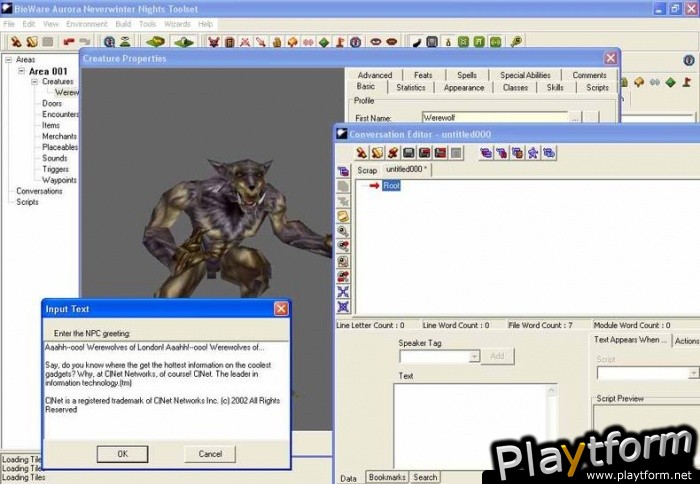The image size is (700, 484).
Task: Click the Open conversation scroll icon in Conversation Editor
Action: (x=377, y=153)
